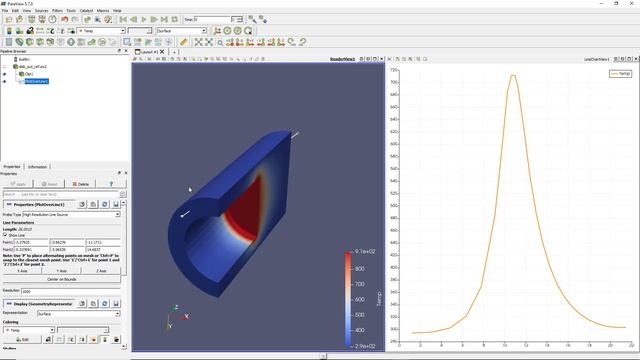Click the properties search box
The height and width of the screenshot is (360, 640).
coord(61,194)
